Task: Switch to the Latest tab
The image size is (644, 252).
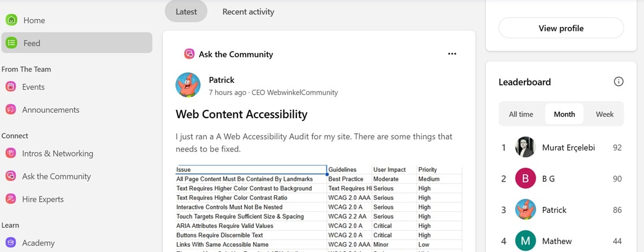Action: click(186, 12)
